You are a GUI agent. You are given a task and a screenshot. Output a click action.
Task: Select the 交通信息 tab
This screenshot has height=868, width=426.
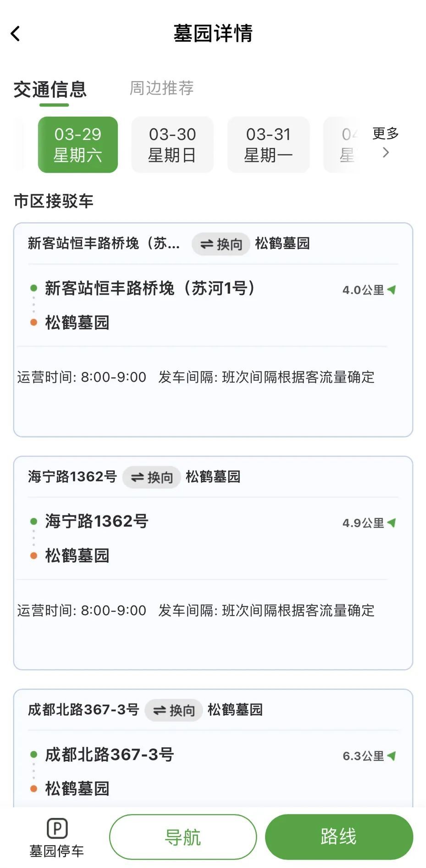50,89
